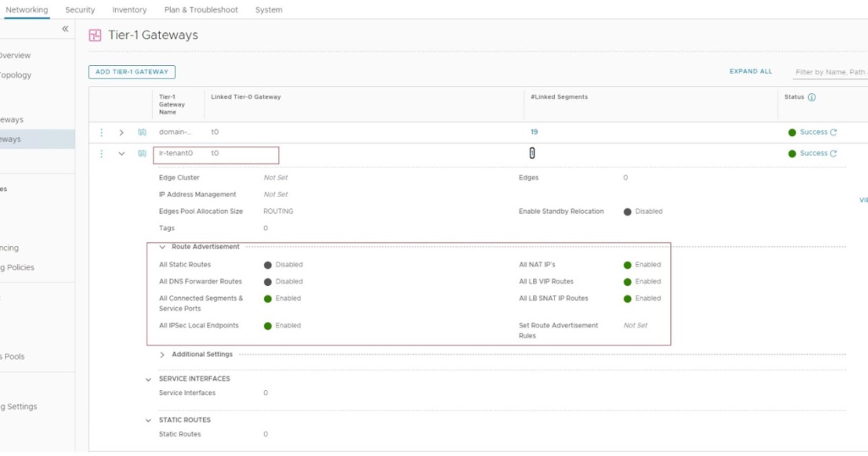The width and height of the screenshot is (868, 456).
Task: Expand the Additional Settings section
Action: (161, 354)
